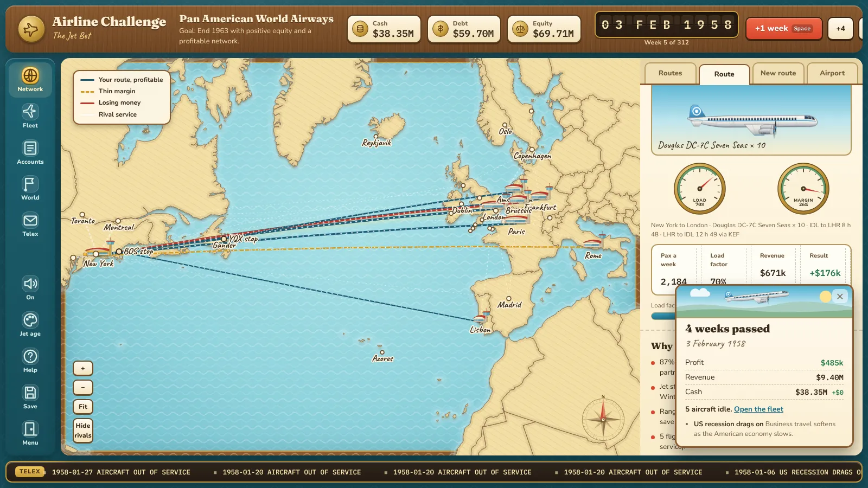Advance the game by +1 week
Viewport: 868px width, 488px height.
784,29
